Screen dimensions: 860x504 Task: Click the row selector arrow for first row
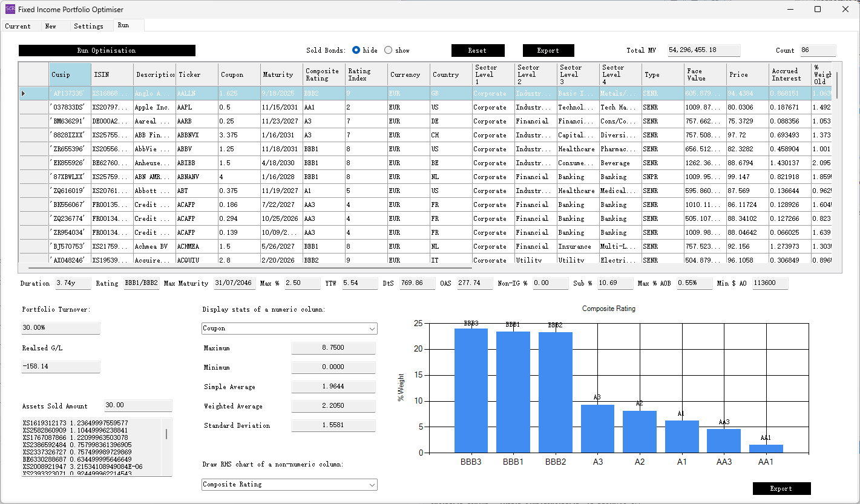[24, 93]
